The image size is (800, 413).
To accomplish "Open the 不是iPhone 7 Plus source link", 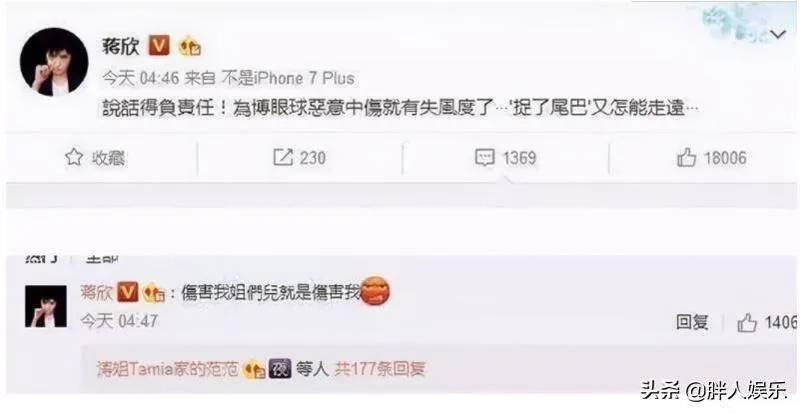I will point(288,78).
